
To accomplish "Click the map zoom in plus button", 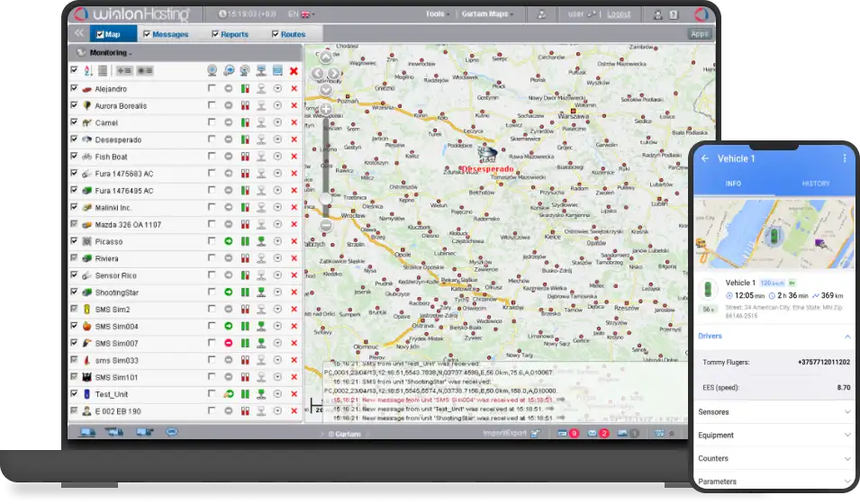I will point(326,109).
